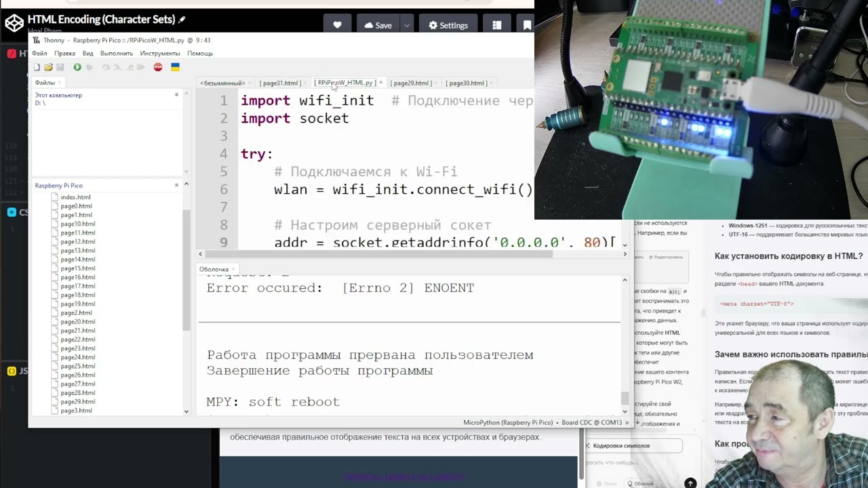Image resolution: width=868 pixels, height=488 pixels.
Task: Click interpreter status 'MicroPython (Raspberry Pi Pico)'
Action: 508,422
